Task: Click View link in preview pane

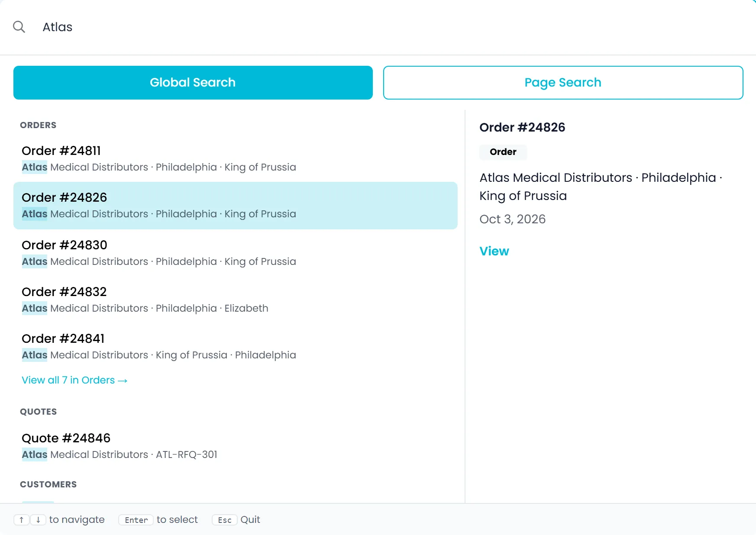Action: [494, 251]
